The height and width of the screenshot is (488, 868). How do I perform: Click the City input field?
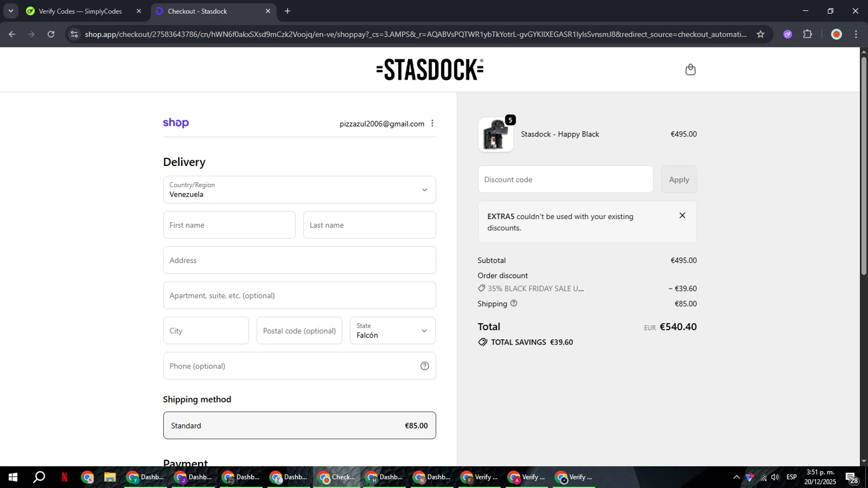pos(206,331)
